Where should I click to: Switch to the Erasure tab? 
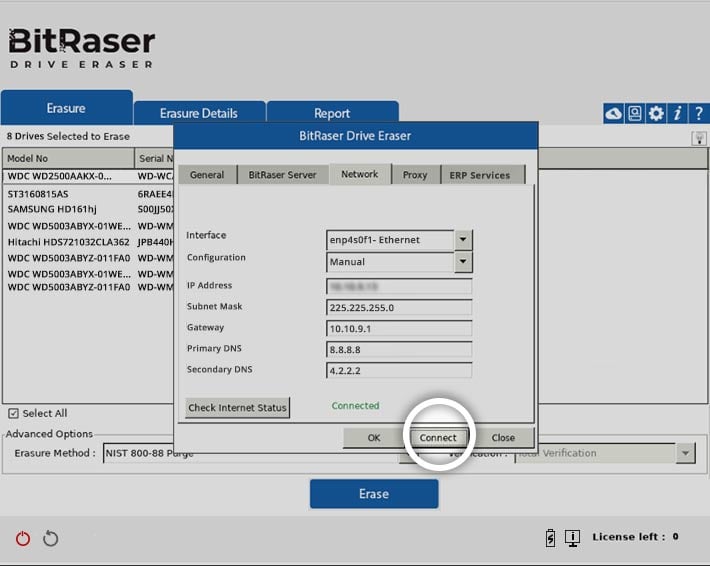click(x=66, y=108)
